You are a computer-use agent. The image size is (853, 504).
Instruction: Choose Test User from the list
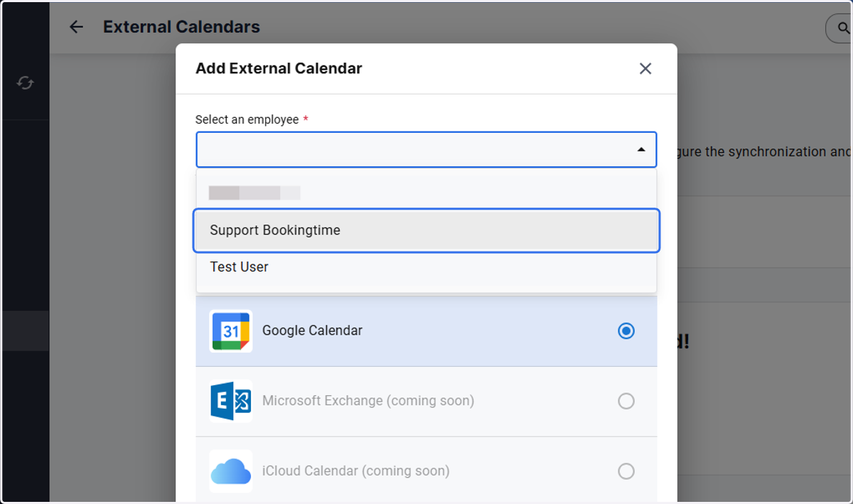click(426, 267)
